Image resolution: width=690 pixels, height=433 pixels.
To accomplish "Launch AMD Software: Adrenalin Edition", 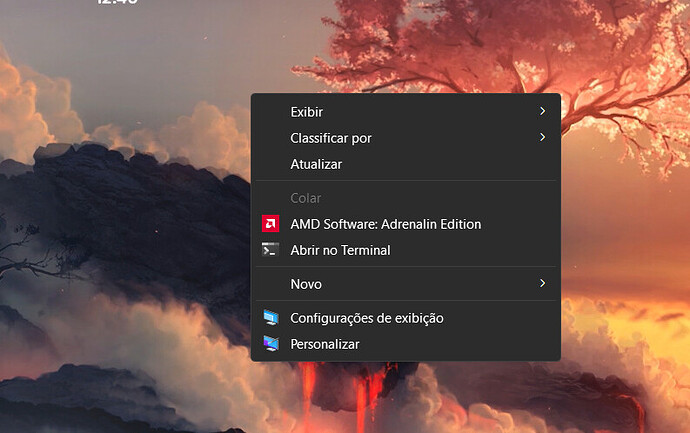I will [x=385, y=224].
